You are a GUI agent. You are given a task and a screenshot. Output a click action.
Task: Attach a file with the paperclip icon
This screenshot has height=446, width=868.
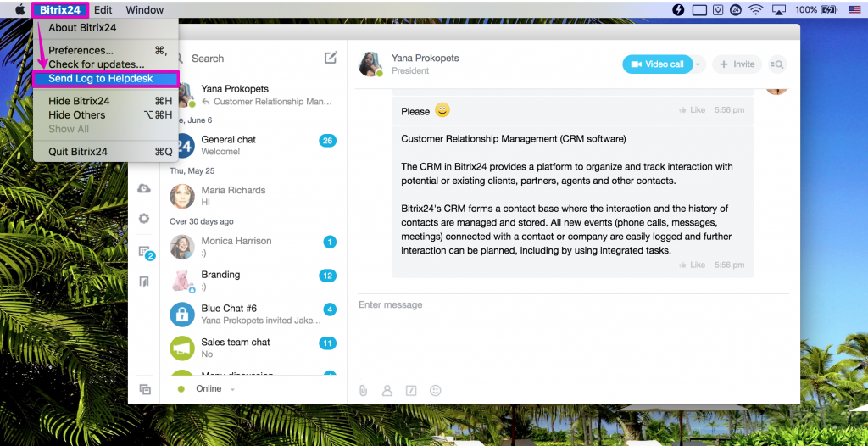(x=363, y=390)
